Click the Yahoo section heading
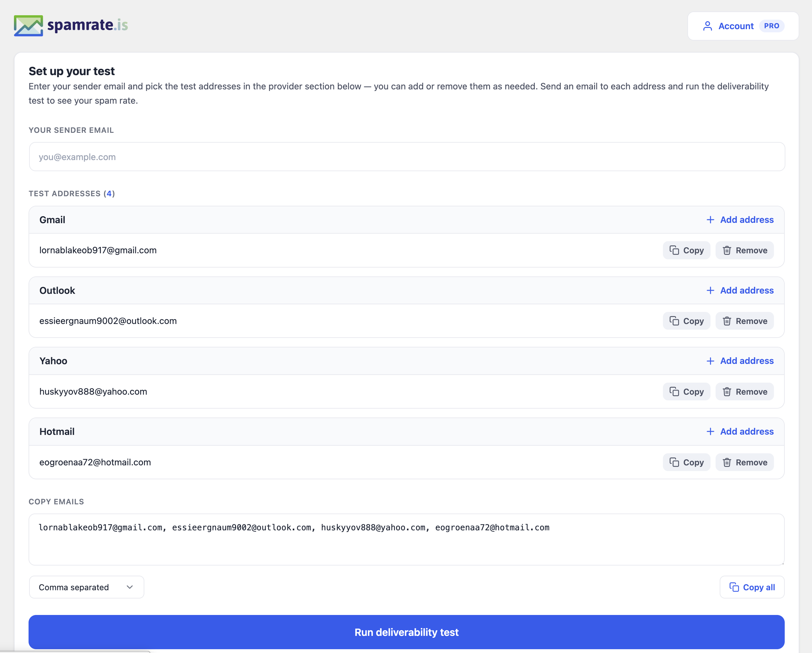This screenshot has width=812, height=653. click(54, 361)
